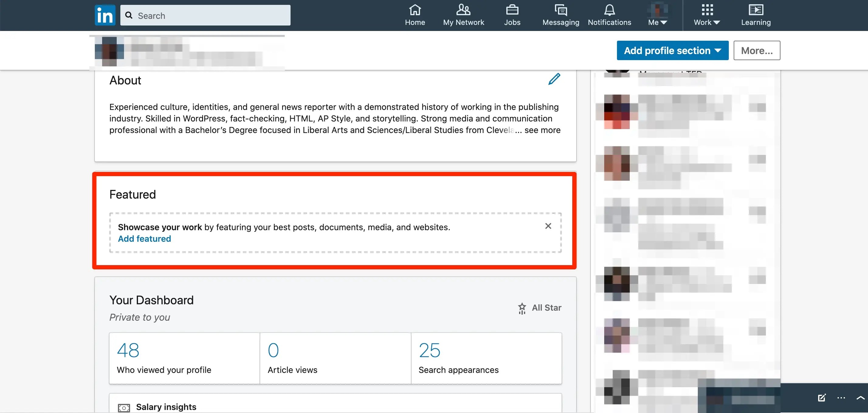Click the Add featured link
The width and height of the screenshot is (868, 413).
pos(144,239)
